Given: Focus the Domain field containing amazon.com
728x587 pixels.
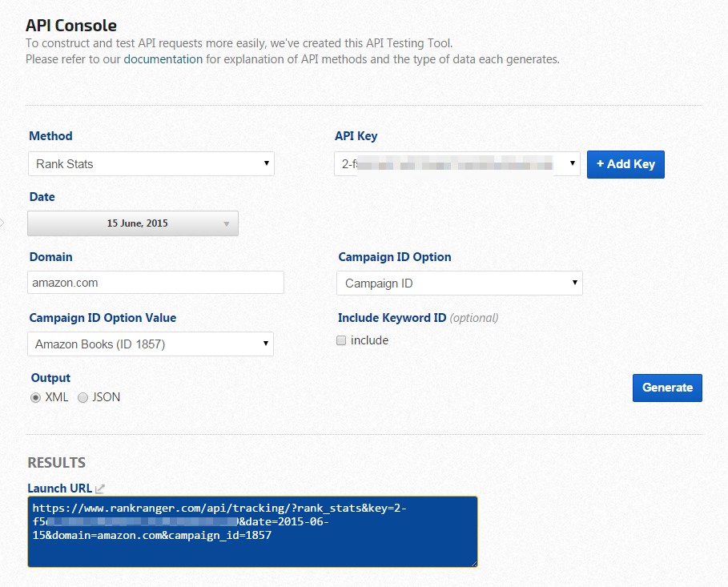Looking at the screenshot, I should pyautogui.click(x=155, y=283).
